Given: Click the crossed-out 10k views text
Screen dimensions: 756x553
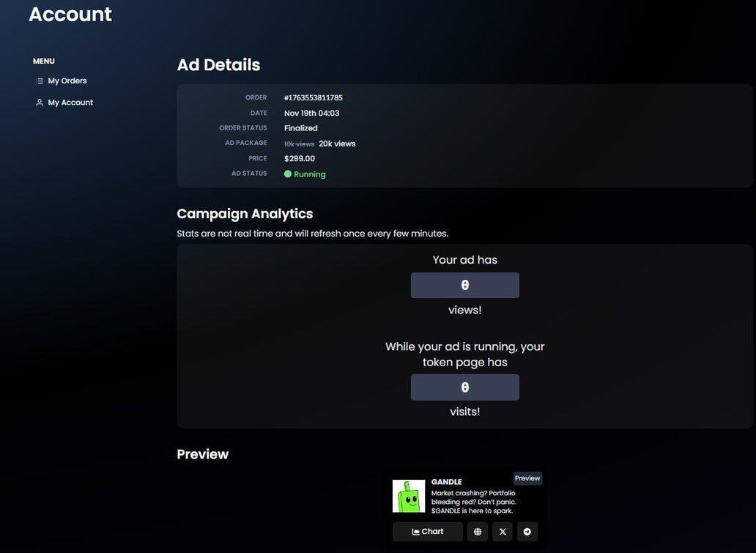Looking at the screenshot, I should pyautogui.click(x=299, y=144).
